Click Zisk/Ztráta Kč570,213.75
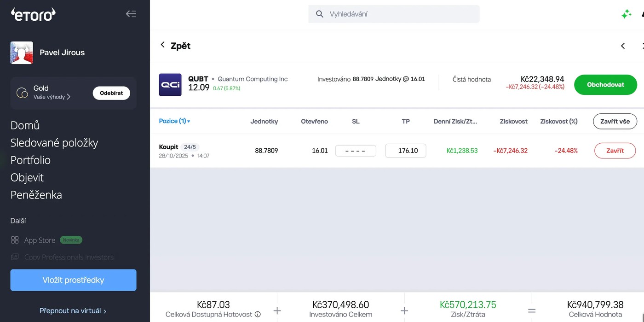The width and height of the screenshot is (644, 322). (468, 305)
